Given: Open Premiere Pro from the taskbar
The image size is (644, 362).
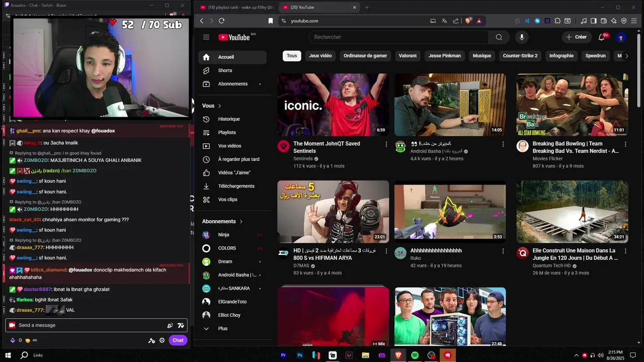Looking at the screenshot, I should coord(283,355).
